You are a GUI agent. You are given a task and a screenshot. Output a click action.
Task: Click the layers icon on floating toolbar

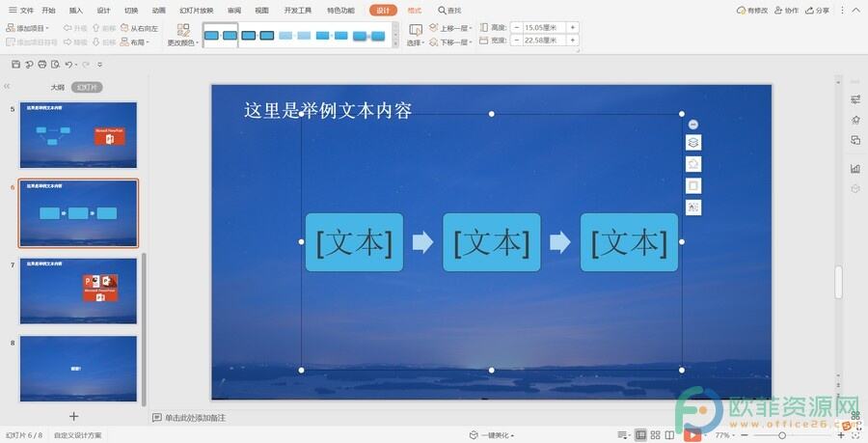pyautogui.click(x=693, y=143)
